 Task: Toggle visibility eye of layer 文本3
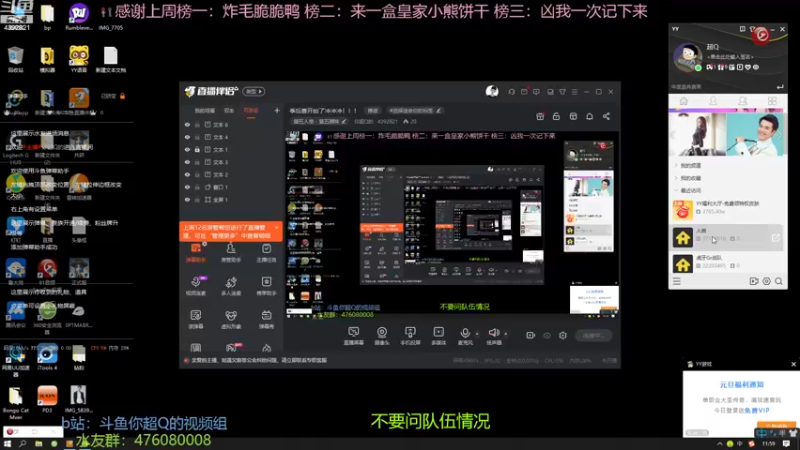[187, 162]
